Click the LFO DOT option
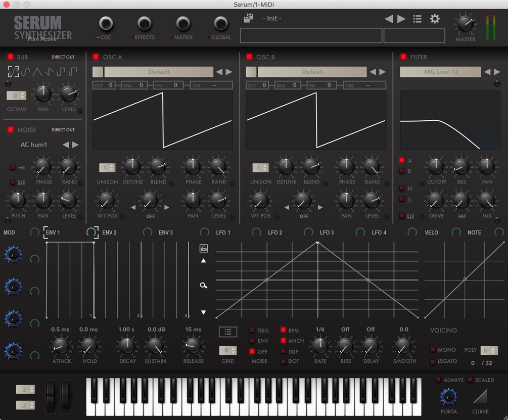 click(283, 361)
